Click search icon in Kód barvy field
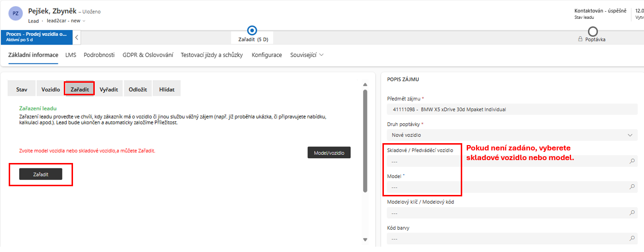644x252 pixels. (x=632, y=238)
